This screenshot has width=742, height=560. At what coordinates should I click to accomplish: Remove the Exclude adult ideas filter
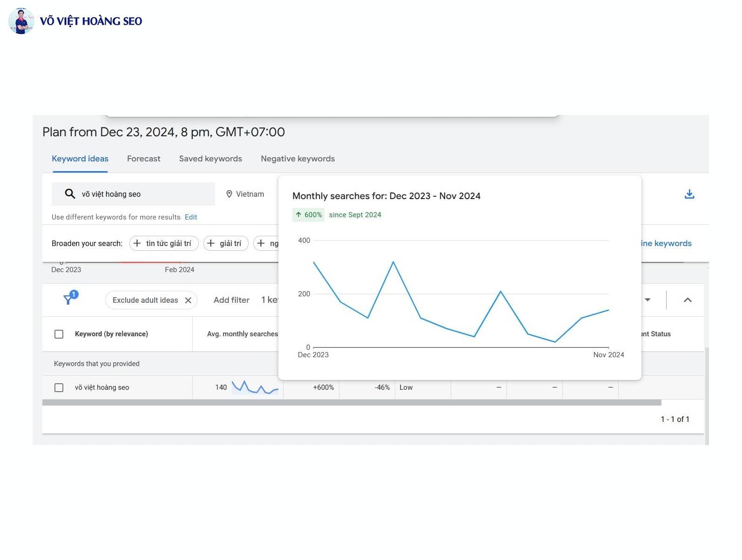tap(188, 300)
